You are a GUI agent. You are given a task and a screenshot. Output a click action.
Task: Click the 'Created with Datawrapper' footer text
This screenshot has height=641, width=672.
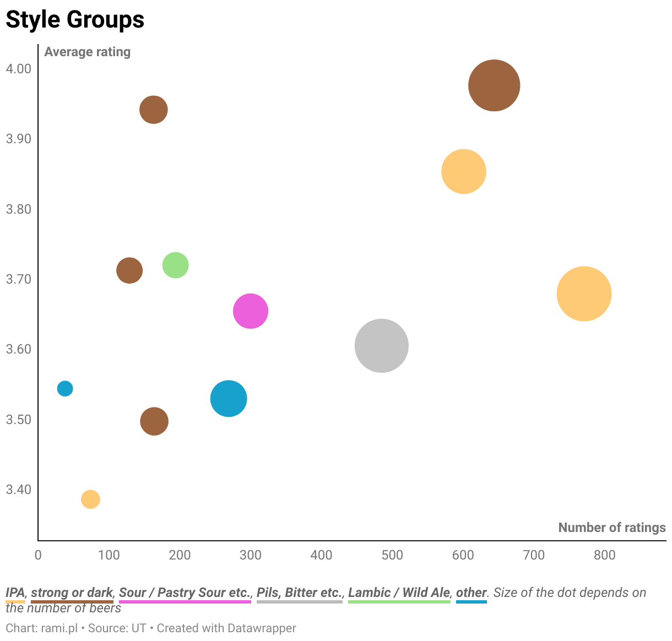tap(226, 628)
